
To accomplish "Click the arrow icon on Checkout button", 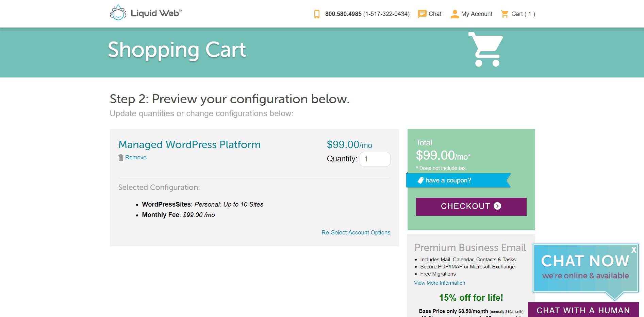I will coord(497,206).
